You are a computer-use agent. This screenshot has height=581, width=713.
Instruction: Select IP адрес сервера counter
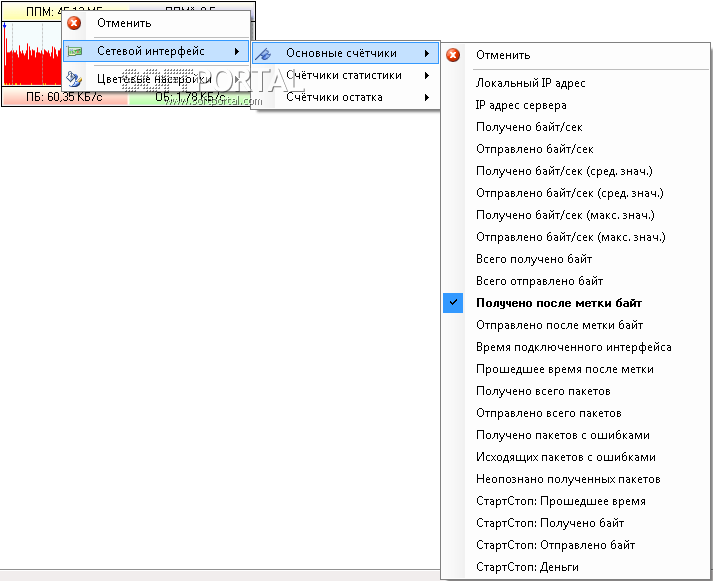[x=576, y=105]
